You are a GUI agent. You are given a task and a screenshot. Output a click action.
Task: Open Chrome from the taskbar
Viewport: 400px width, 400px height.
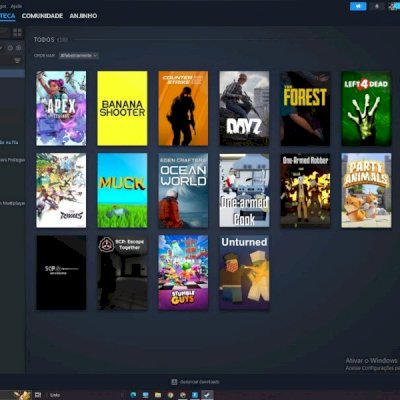coord(170,395)
